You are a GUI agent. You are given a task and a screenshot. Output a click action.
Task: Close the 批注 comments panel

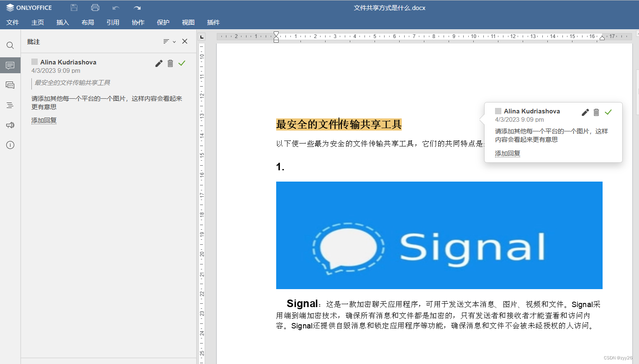click(x=185, y=41)
